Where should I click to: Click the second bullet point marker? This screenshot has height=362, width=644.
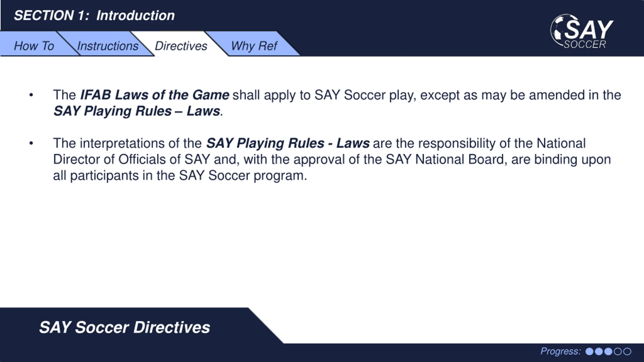tap(31, 143)
